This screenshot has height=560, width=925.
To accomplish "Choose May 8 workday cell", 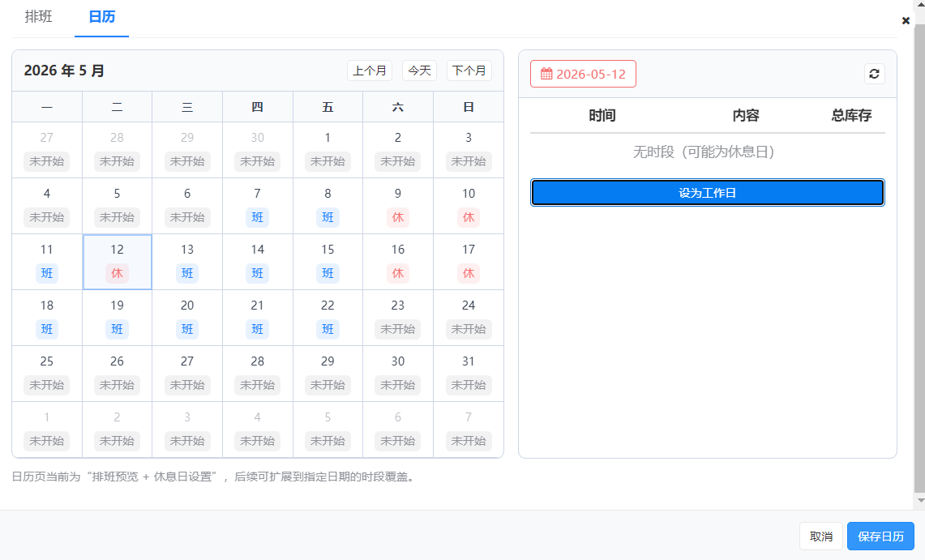I will pyautogui.click(x=328, y=206).
